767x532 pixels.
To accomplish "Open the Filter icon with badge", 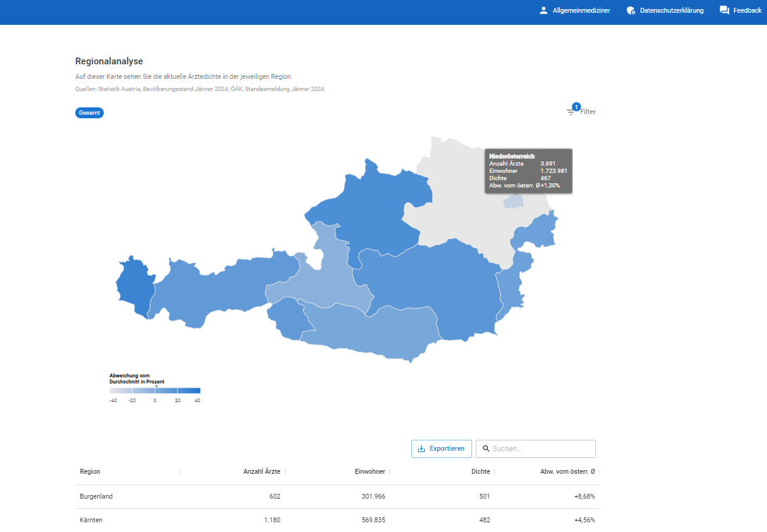I will [571, 112].
